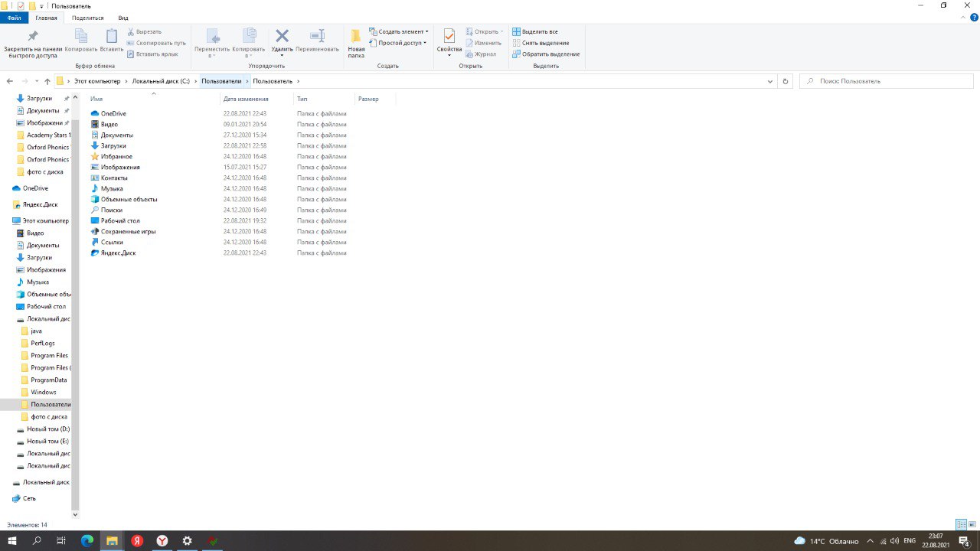Image resolution: width=980 pixels, height=551 pixels.
Task: Select Сеть in navigation pane
Action: pyautogui.click(x=29, y=498)
